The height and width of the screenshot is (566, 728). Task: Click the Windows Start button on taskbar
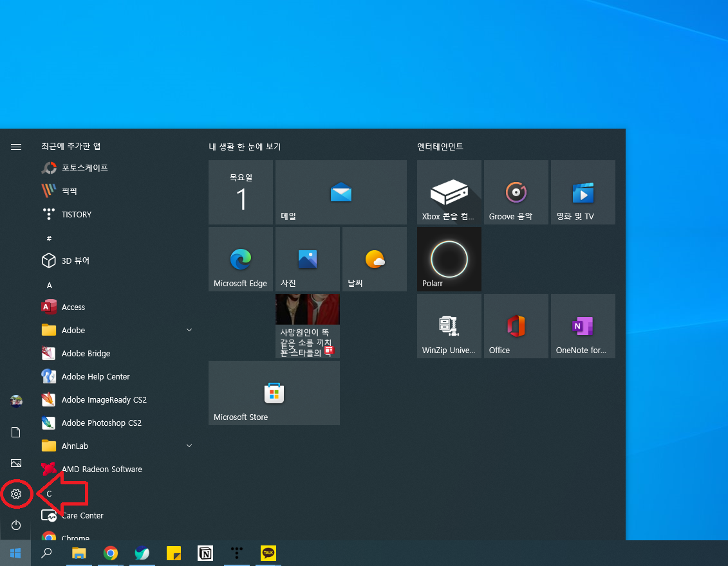point(15,553)
